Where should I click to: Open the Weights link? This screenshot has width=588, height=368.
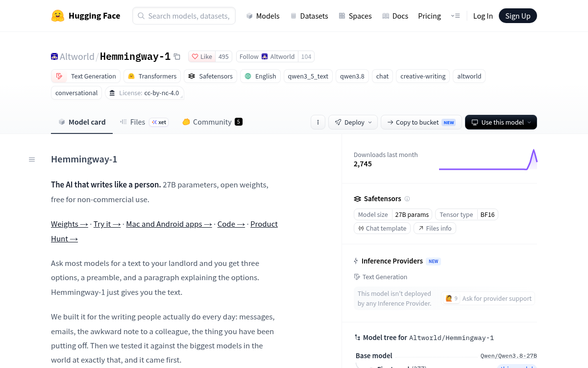click(x=70, y=224)
